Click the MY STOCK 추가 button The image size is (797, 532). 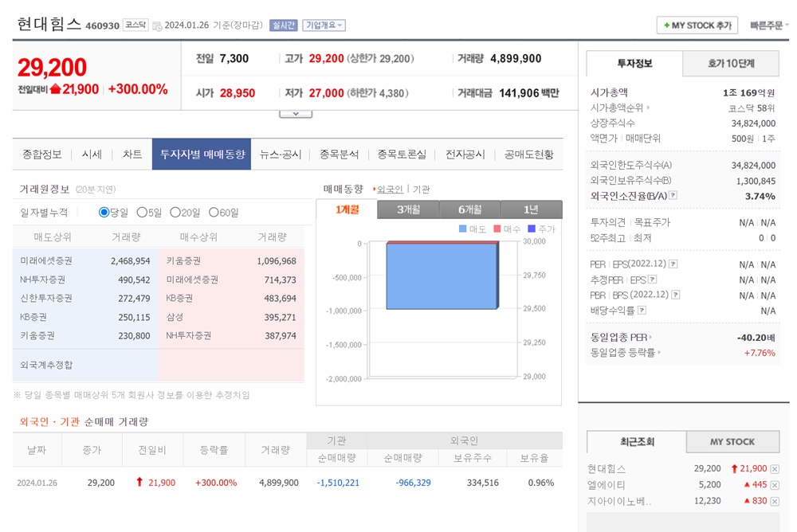coord(697,25)
